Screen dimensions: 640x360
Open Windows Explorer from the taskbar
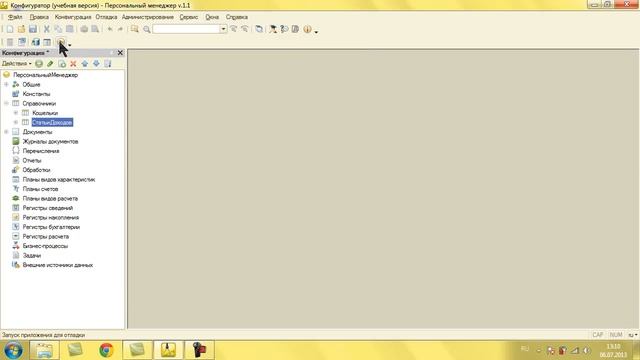click(44, 351)
